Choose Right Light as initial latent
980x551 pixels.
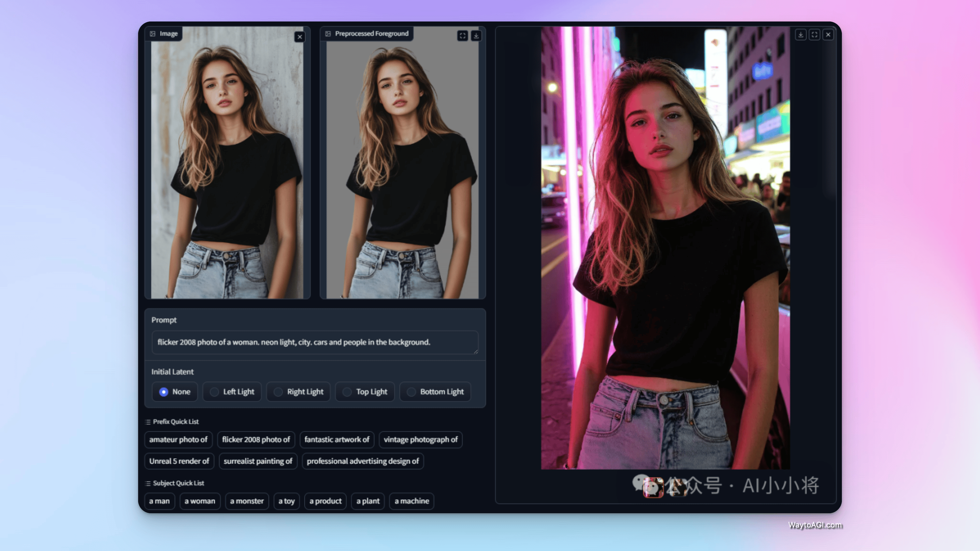[x=279, y=392]
